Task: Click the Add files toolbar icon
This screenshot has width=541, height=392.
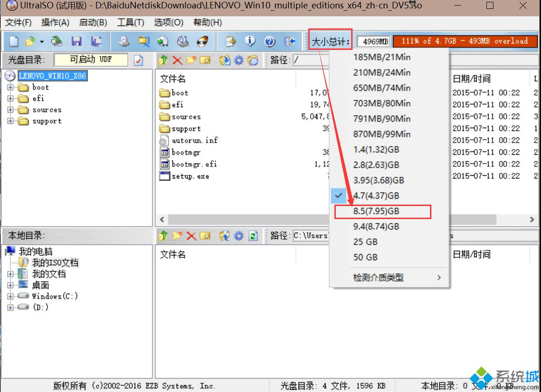Action: (230, 41)
